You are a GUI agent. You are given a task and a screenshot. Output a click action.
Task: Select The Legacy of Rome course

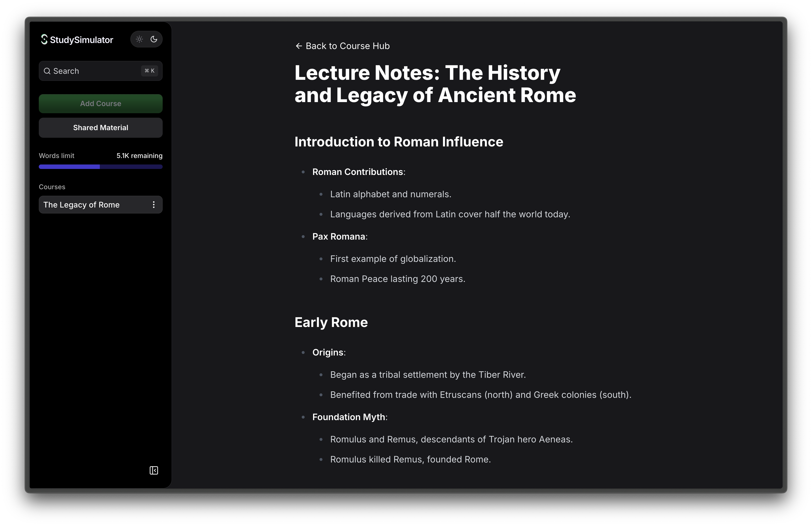click(x=82, y=205)
